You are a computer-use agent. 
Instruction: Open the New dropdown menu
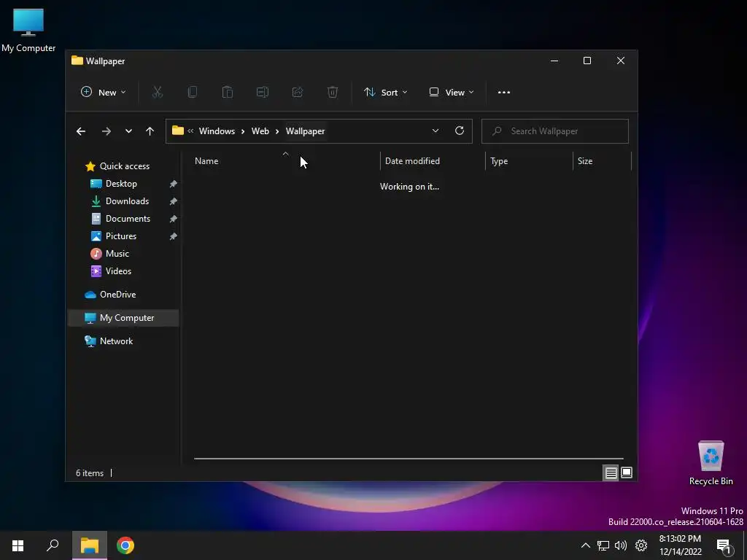coord(104,93)
